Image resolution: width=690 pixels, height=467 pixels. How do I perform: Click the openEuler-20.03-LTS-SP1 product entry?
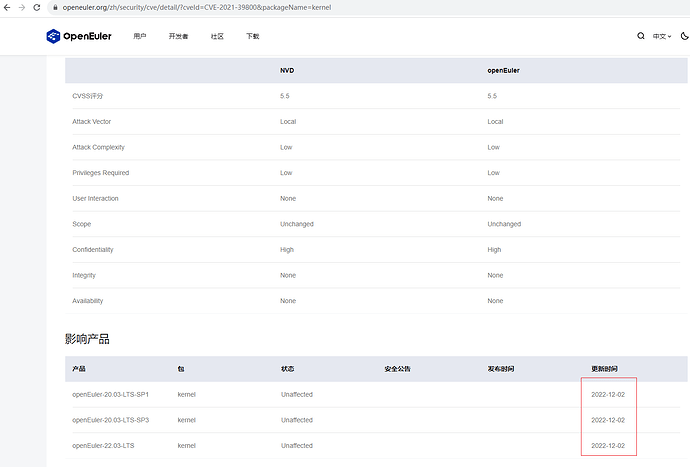coord(110,394)
